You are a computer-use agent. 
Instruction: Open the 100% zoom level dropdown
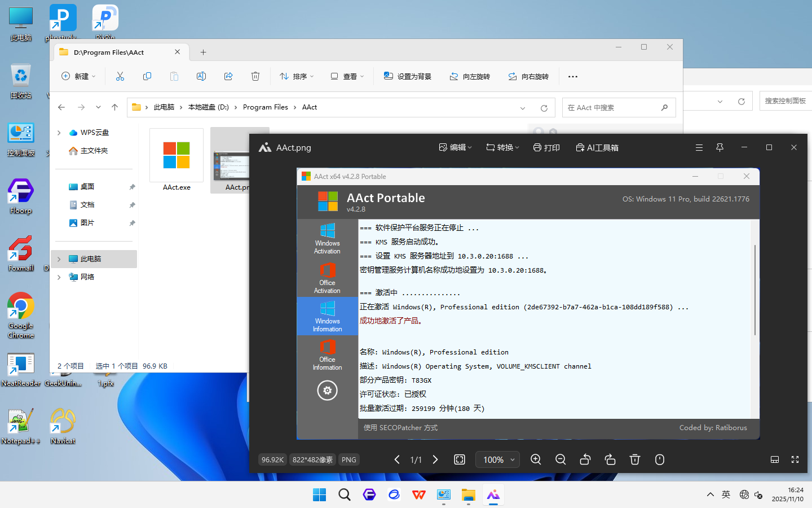point(498,459)
